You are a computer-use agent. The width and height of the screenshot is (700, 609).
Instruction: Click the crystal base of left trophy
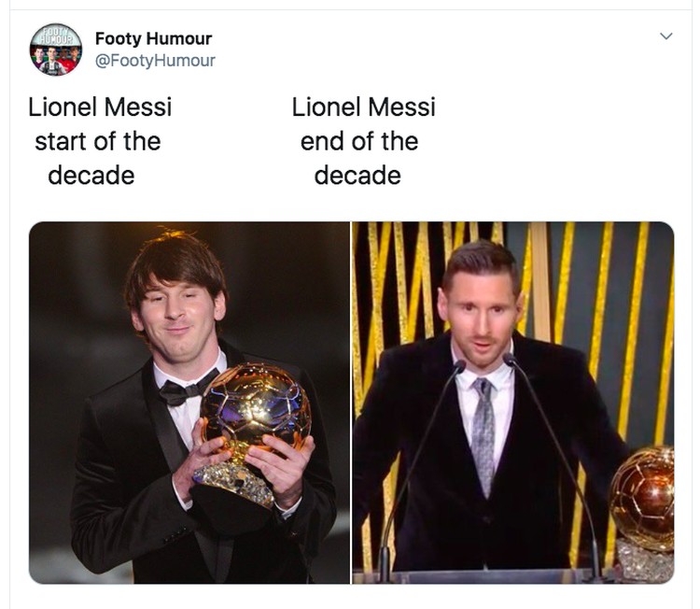[x=234, y=484]
